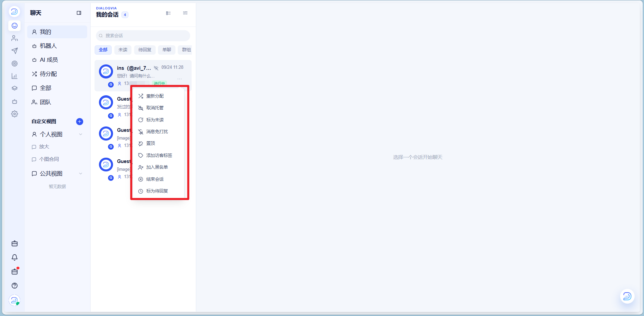Choose 结束会话 from context menu
The image size is (644, 316).
(x=158, y=179)
